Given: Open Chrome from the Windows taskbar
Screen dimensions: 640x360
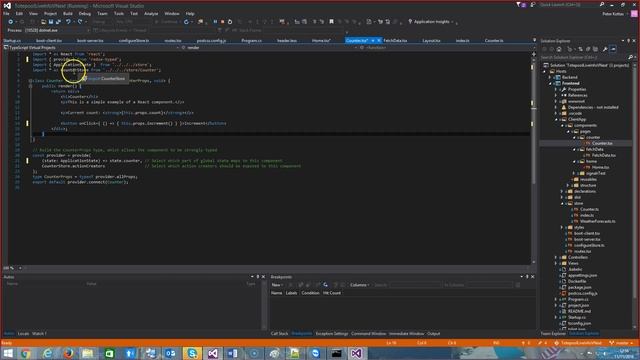Looking at the screenshot, I should click(x=26, y=353).
